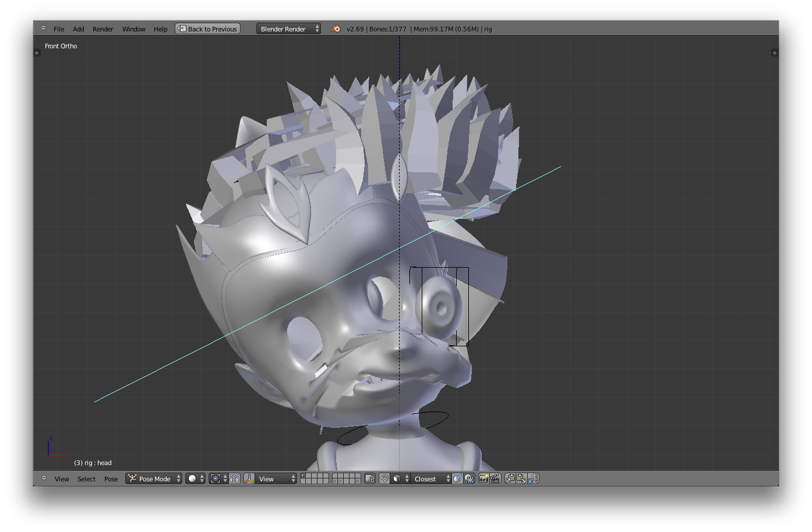The image size is (812, 532).
Task: Click the pivot point icon button
Action: pyautogui.click(x=216, y=478)
